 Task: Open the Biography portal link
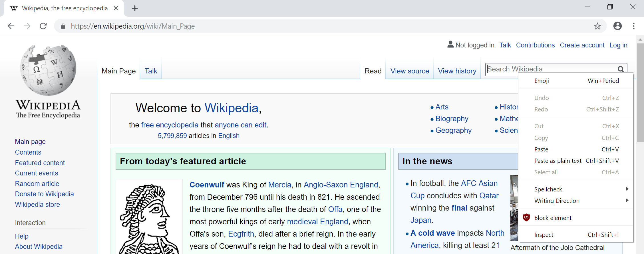pos(452,119)
